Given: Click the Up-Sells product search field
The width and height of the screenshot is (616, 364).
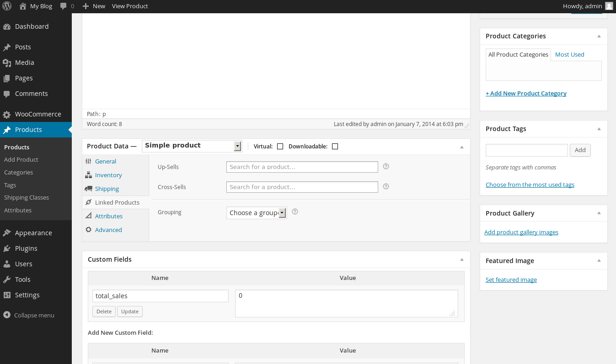Looking at the screenshot, I should coord(302,167).
